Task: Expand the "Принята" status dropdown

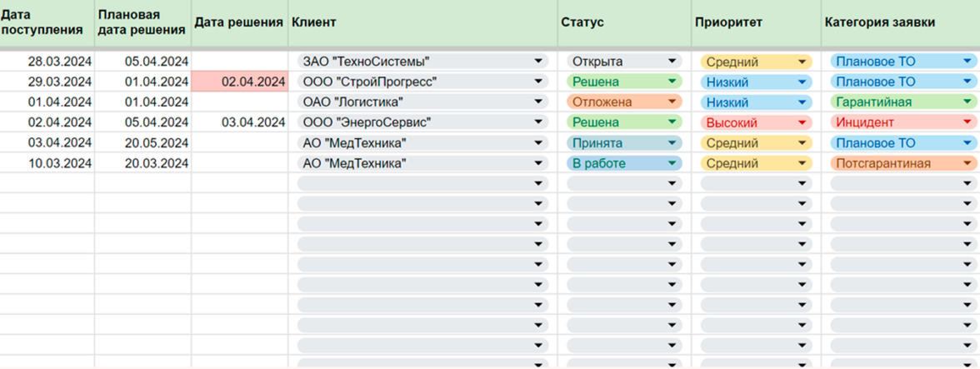Action: tap(623, 143)
